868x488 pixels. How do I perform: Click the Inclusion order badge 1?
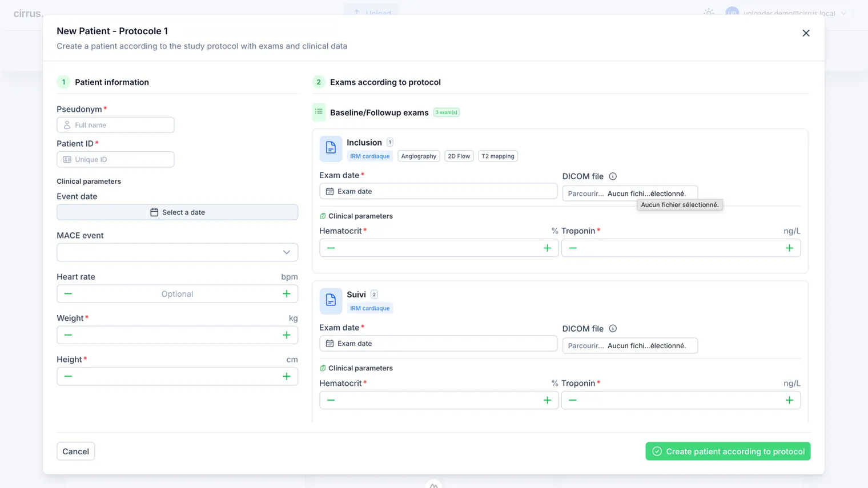pos(390,143)
